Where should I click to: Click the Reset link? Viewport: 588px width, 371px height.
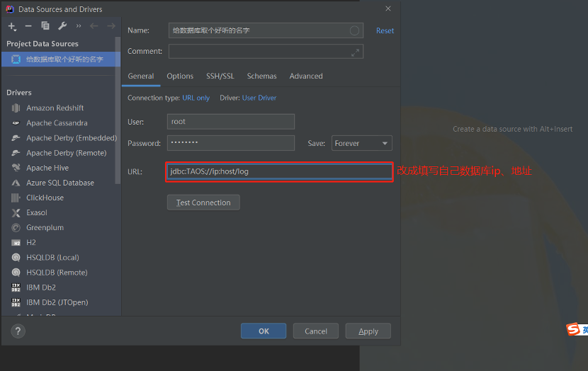(385, 30)
